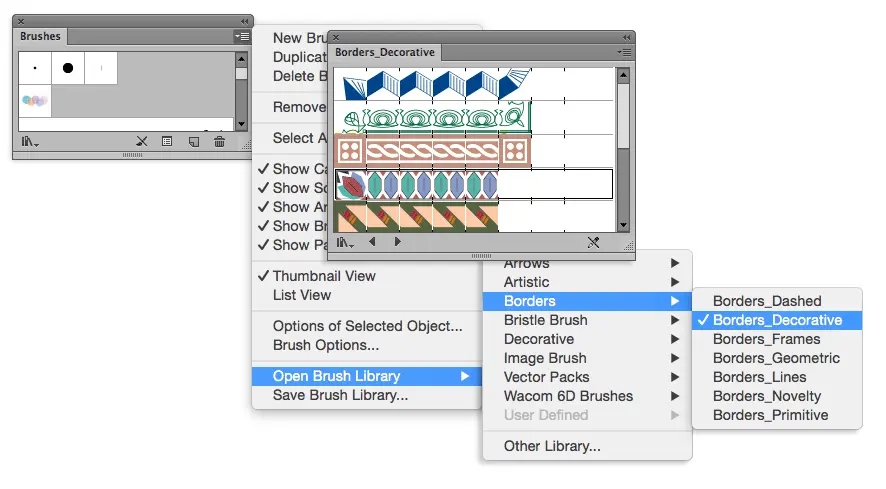The width and height of the screenshot is (886, 489).
Task: Select the blue zigzag border brush thumbnail
Action: [x=432, y=84]
